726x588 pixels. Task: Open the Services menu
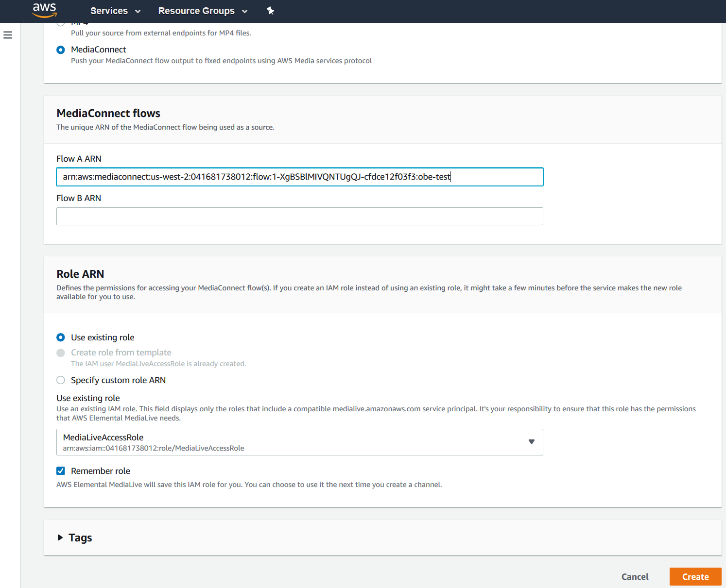tap(115, 11)
